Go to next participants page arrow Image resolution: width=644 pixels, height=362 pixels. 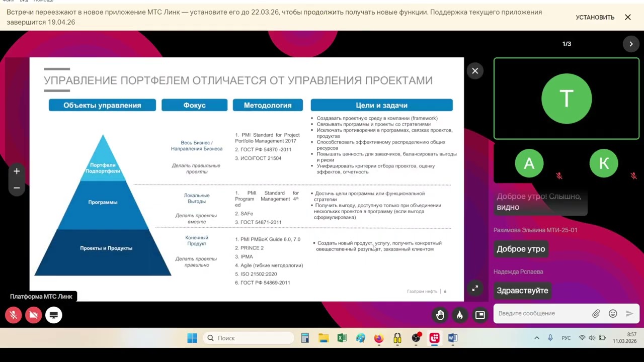pos(631,44)
